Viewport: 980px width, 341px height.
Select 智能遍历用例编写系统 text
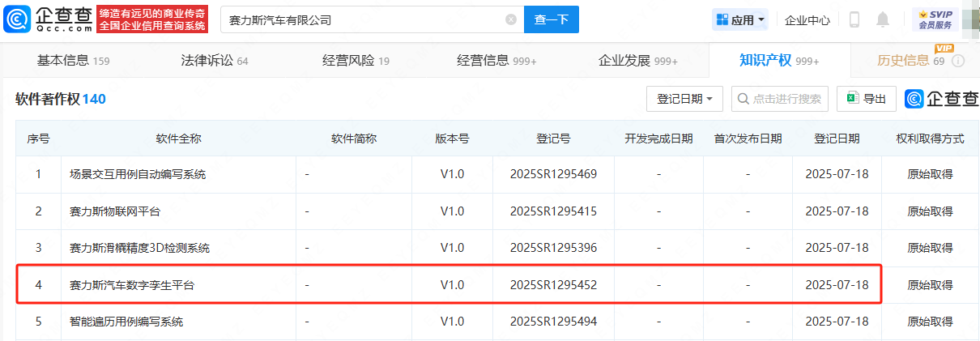(x=126, y=322)
